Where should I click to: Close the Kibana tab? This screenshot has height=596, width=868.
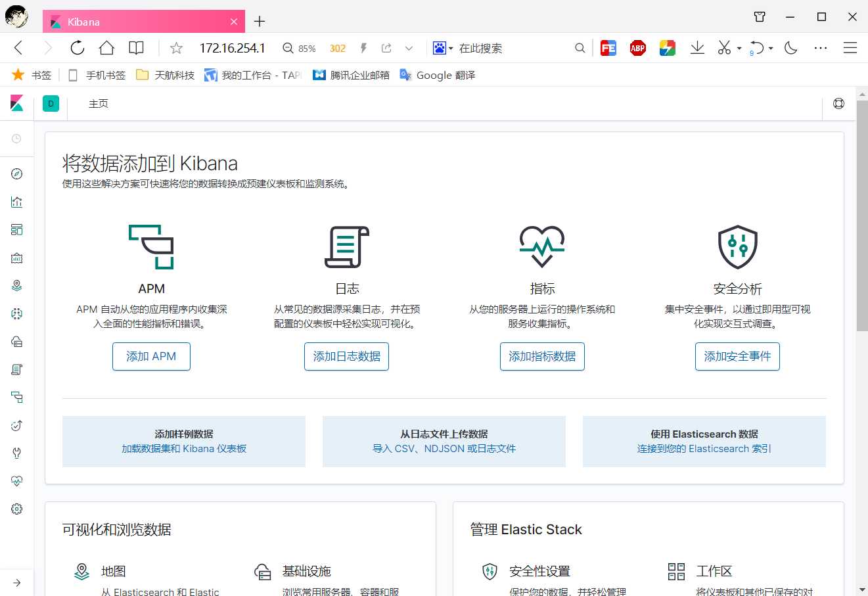click(x=234, y=22)
